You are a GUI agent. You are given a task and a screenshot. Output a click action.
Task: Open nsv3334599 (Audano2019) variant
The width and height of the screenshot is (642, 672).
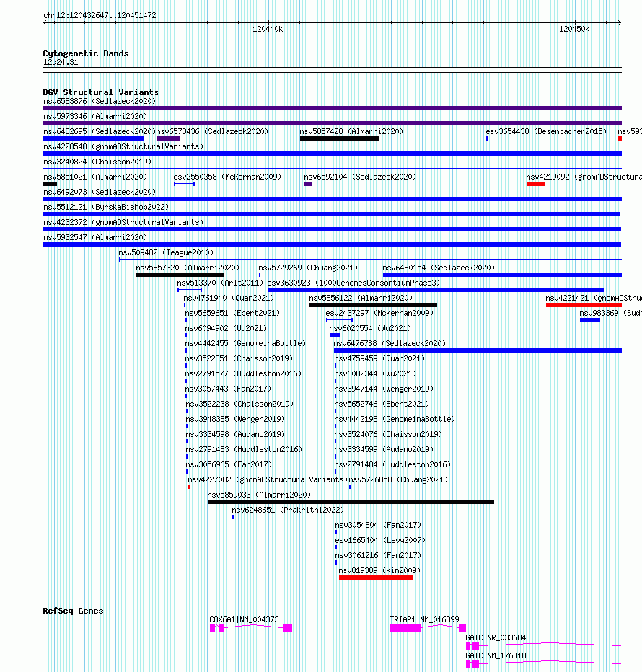[x=384, y=450]
